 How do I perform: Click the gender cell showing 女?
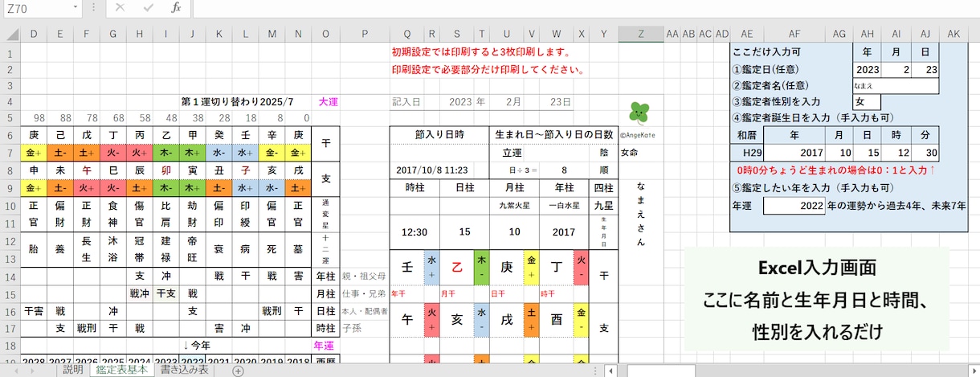point(867,102)
